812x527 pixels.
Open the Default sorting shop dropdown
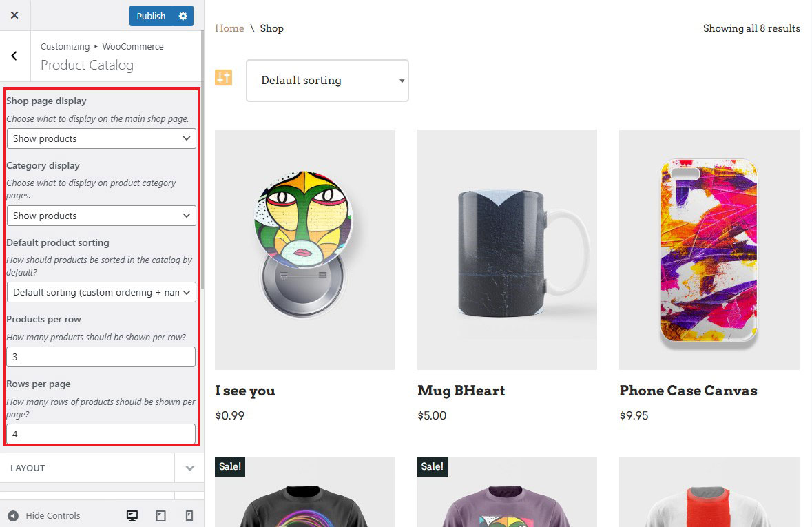point(327,81)
